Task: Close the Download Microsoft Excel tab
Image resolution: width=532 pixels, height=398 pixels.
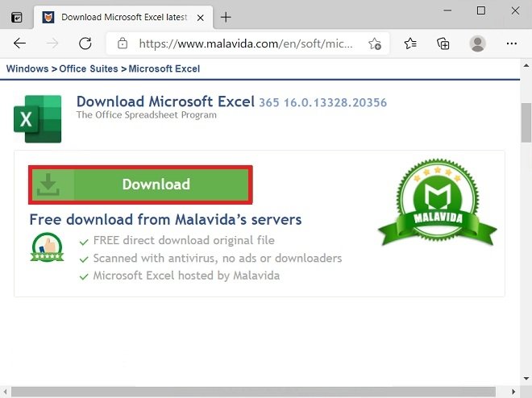Action: tap(201, 18)
